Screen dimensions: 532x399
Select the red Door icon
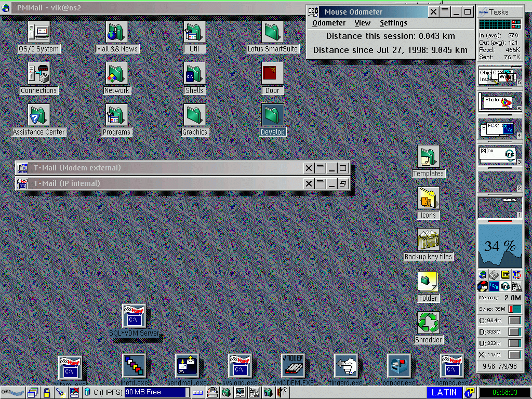(x=272, y=74)
